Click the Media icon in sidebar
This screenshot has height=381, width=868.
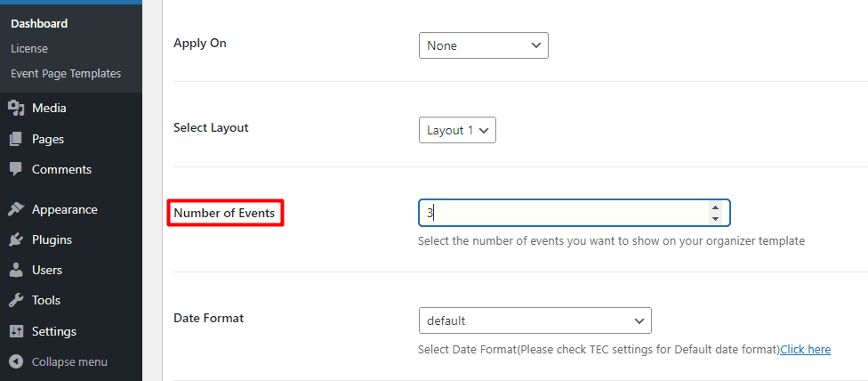[x=16, y=109]
